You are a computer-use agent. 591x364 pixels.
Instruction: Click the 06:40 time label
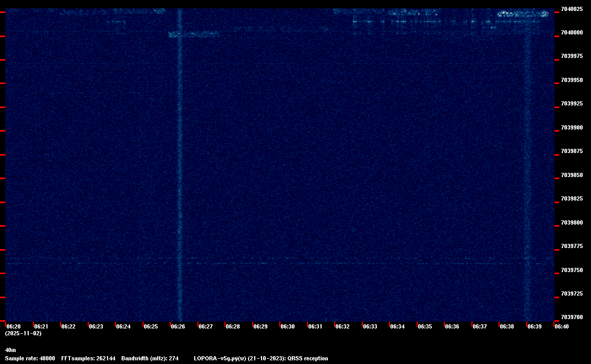[x=562, y=326]
